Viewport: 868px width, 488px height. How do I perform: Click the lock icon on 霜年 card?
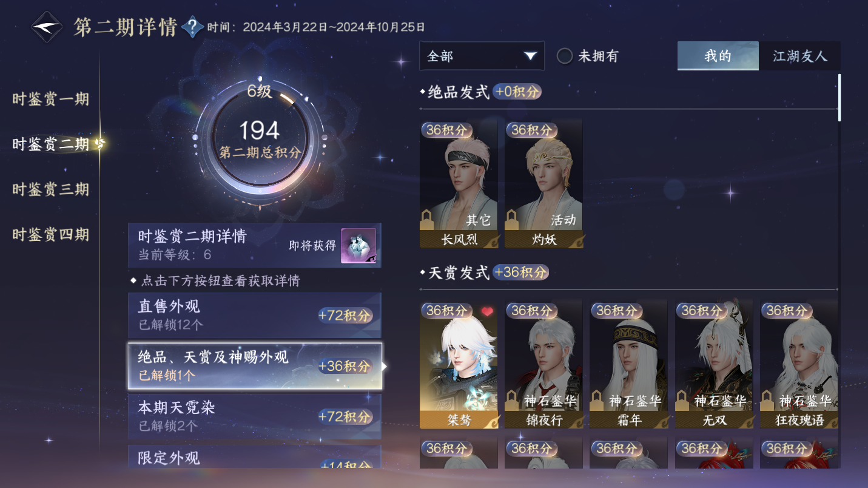pos(596,401)
